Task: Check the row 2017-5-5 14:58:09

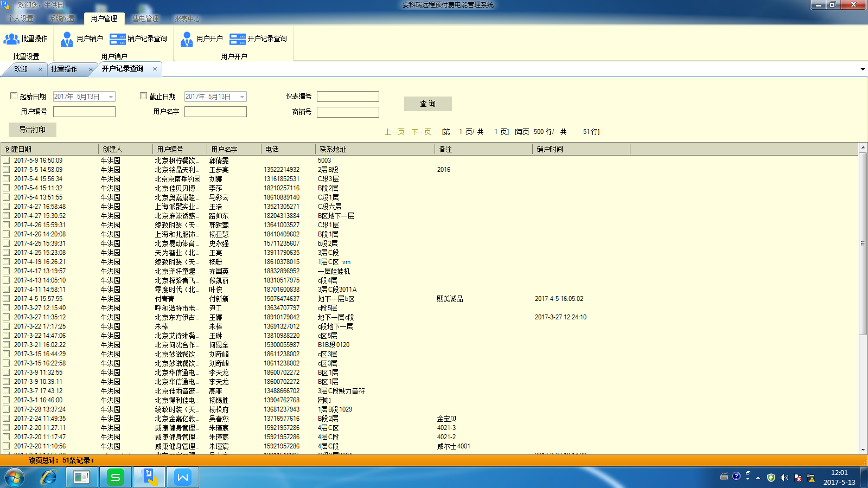Action: coord(7,170)
